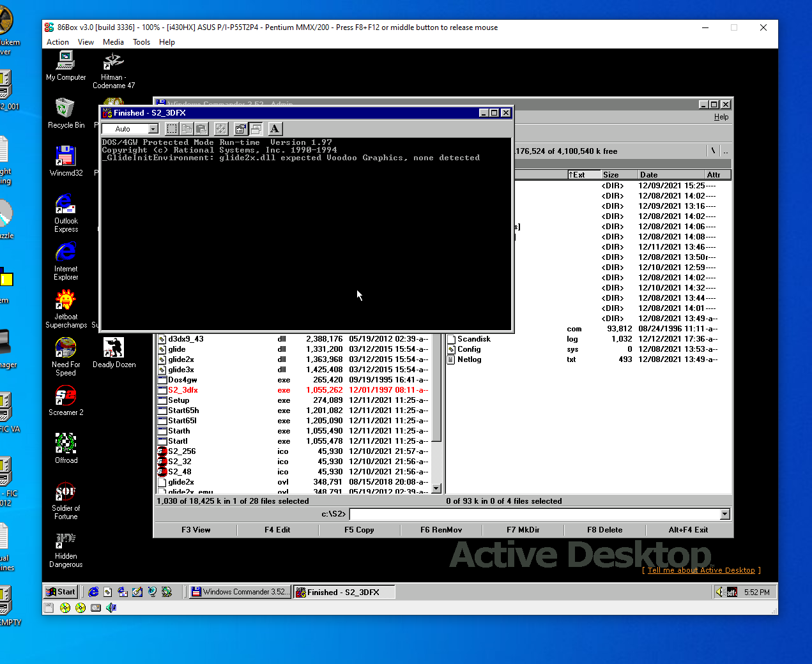Click the Paste icon in the DOS window toolbar
Viewport: 812px width, 664px height.
[x=201, y=128]
